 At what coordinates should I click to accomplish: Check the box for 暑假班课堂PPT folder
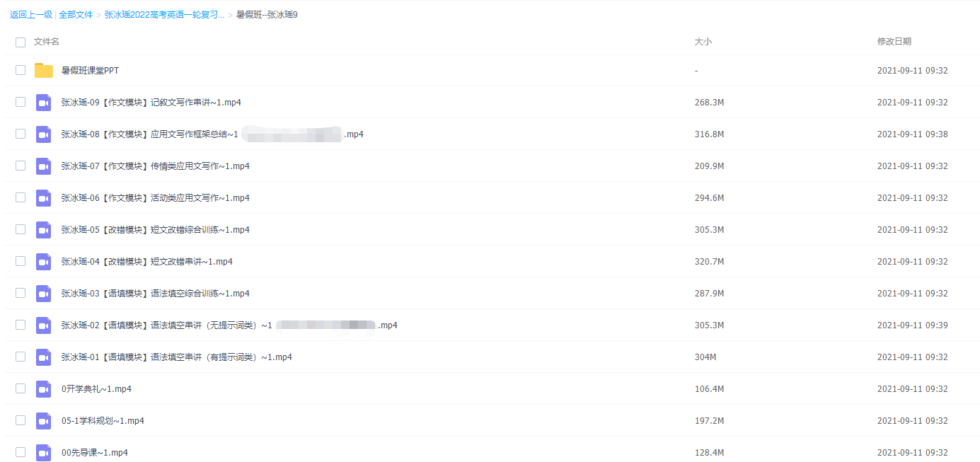coord(21,70)
